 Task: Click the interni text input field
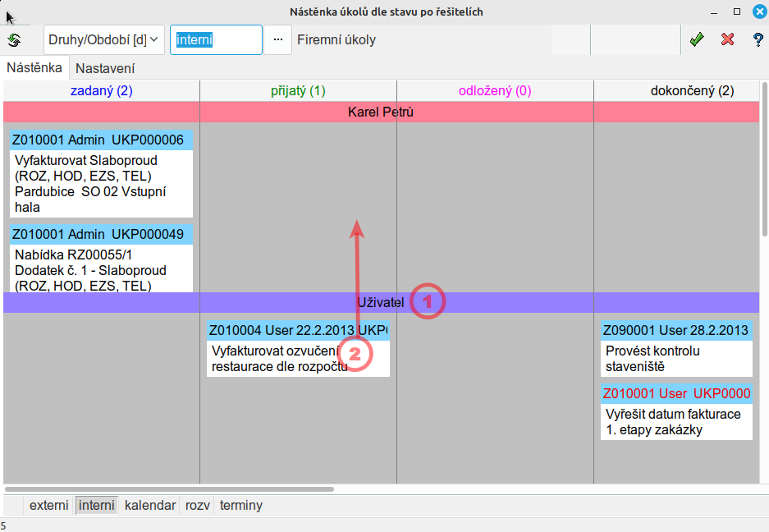click(215, 39)
